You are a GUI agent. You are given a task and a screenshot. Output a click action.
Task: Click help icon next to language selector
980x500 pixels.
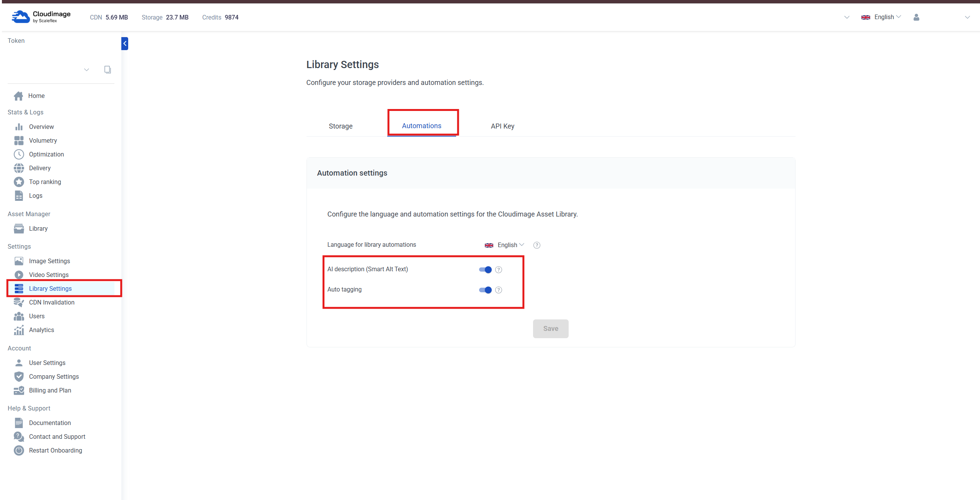[x=536, y=245]
